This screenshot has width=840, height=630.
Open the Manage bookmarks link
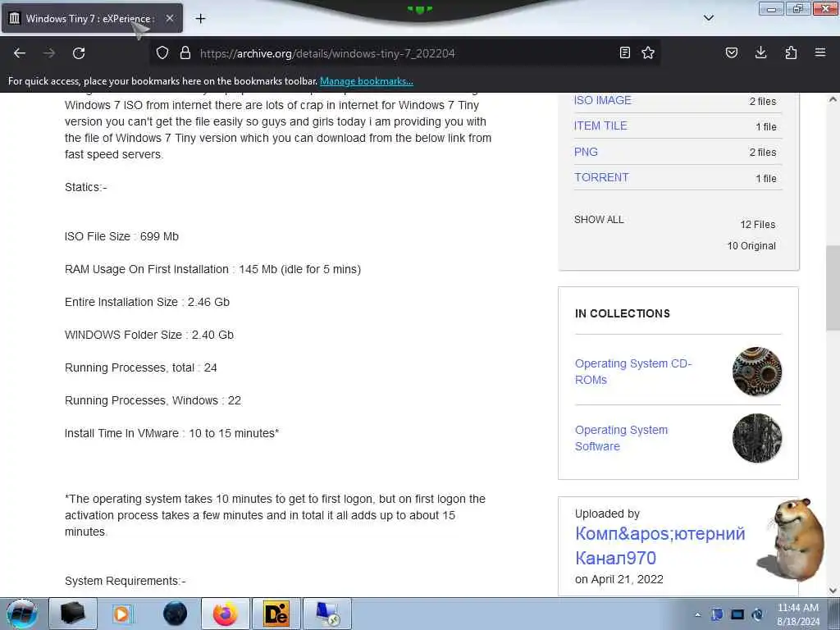click(x=367, y=81)
